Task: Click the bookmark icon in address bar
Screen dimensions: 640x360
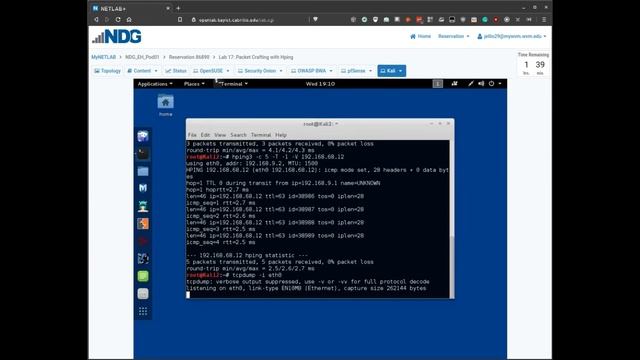Action: pos(180,19)
